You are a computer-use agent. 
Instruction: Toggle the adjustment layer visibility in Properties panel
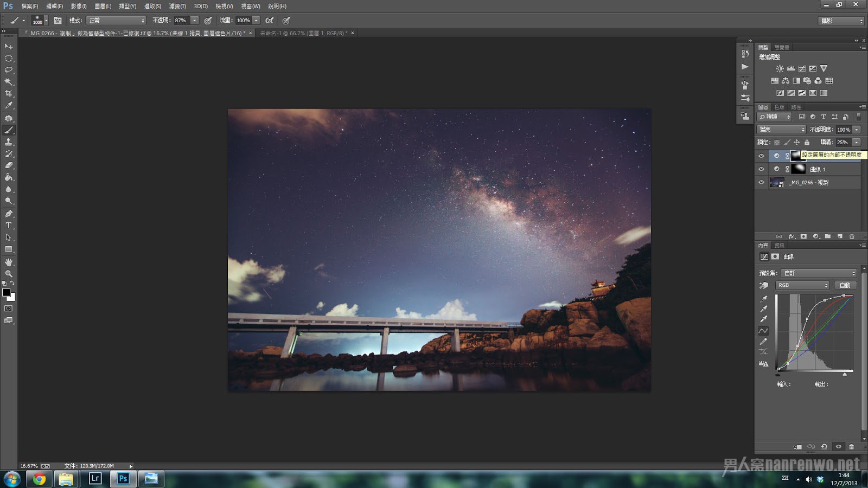(839, 447)
